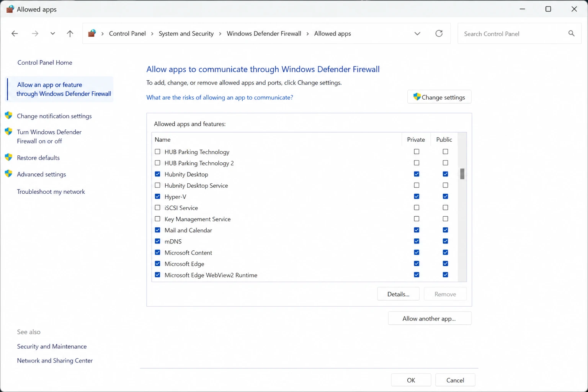Refresh the Allowed apps page
The width and height of the screenshot is (588, 392).
(x=439, y=33)
